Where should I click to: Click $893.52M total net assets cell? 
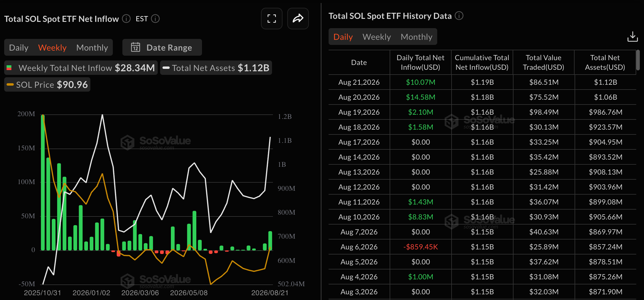pyautogui.click(x=605, y=157)
